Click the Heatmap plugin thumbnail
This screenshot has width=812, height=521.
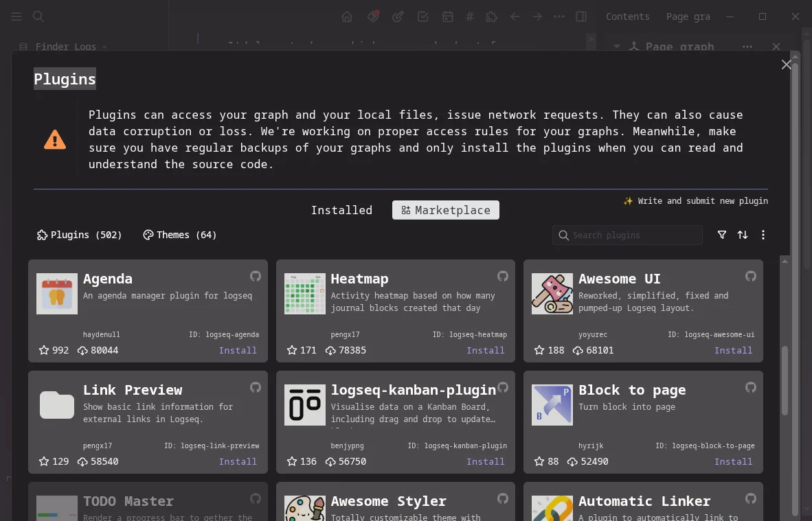coord(305,294)
